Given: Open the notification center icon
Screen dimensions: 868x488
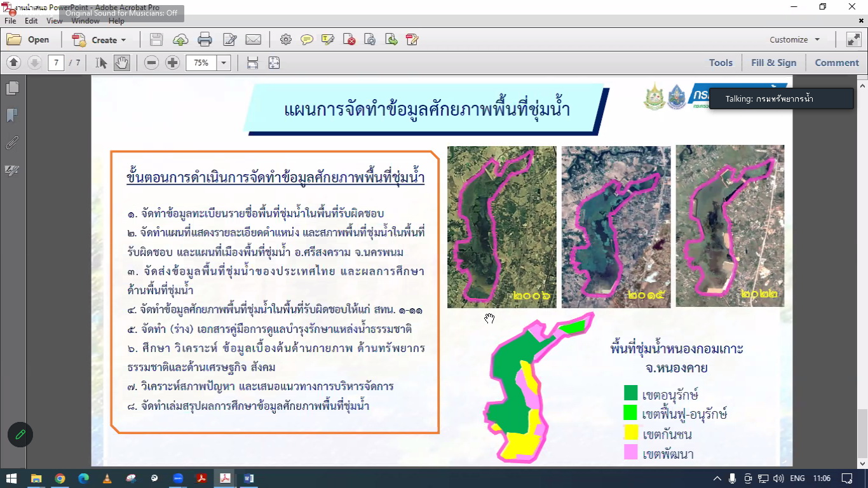Looking at the screenshot, I should click(x=847, y=478).
